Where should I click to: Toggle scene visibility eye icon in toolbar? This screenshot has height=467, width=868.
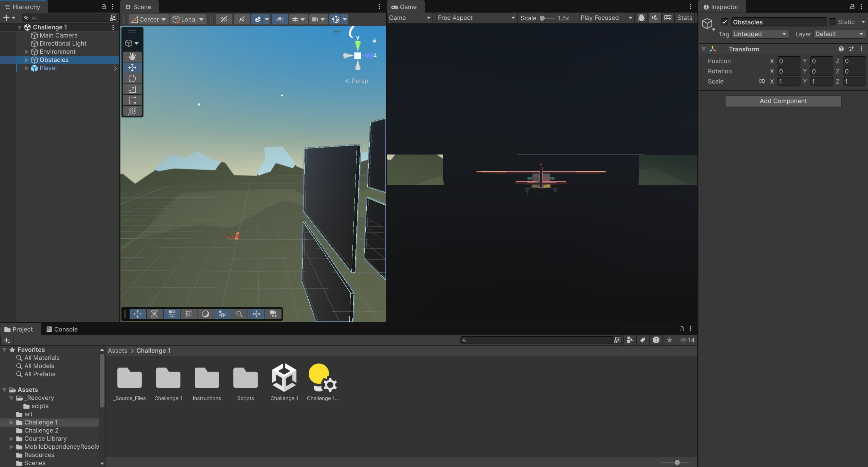279,19
